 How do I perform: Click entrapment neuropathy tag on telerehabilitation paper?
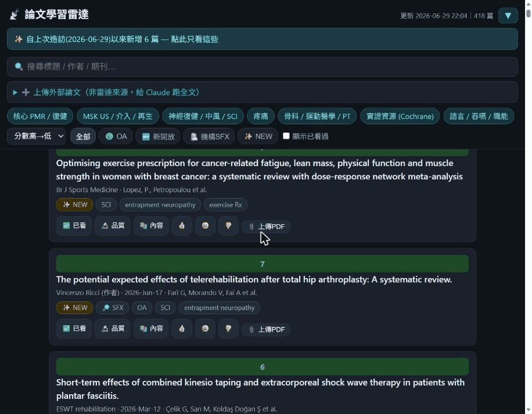(x=219, y=308)
